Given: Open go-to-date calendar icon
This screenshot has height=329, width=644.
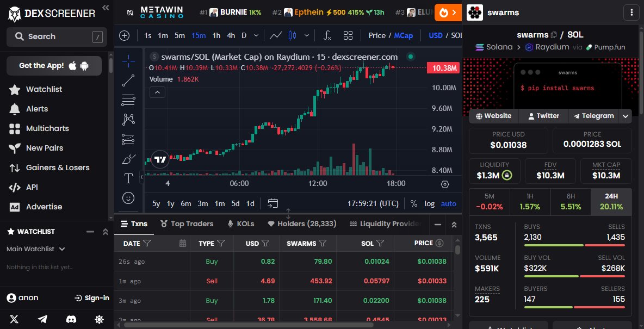Looking at the screenshot, I should (x=273, y=203).
